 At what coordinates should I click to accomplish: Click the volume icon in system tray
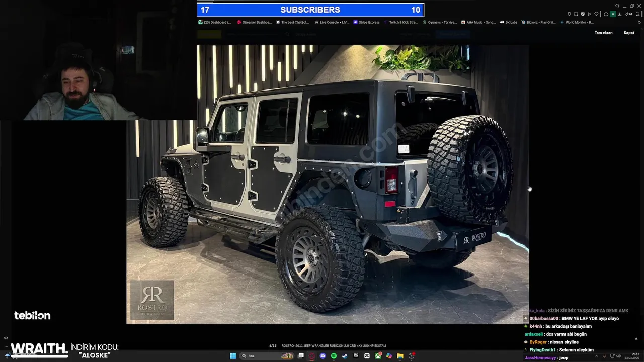coord(618,356)
